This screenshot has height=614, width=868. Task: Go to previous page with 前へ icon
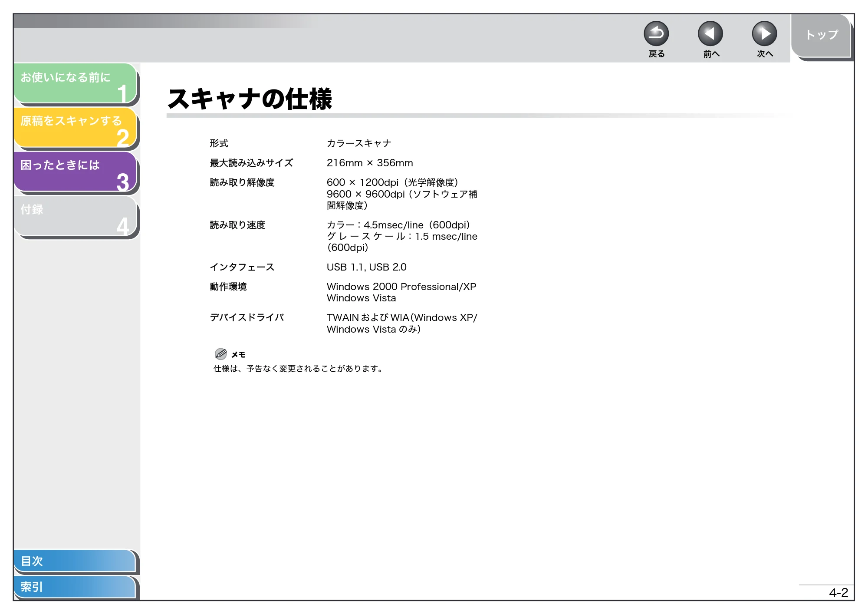710,34
